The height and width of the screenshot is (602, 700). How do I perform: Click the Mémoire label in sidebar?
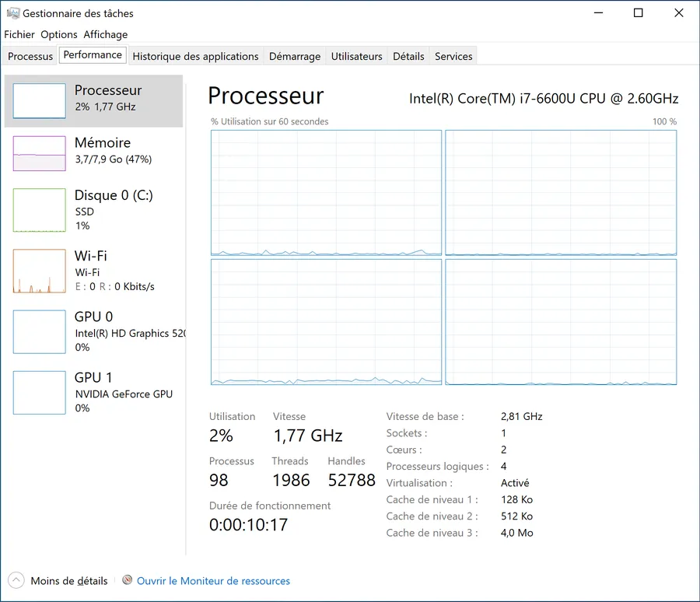click(x=103, y=143)
